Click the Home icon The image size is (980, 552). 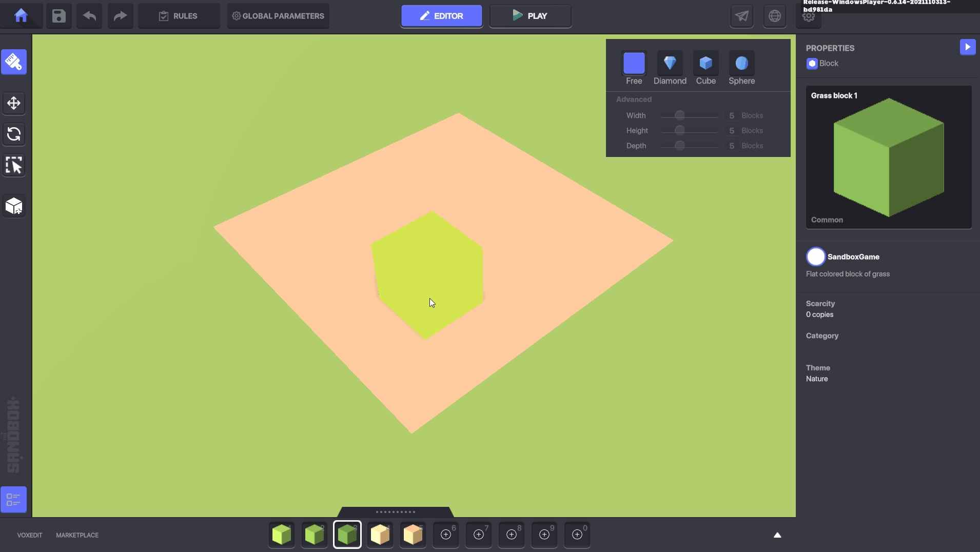(x=21, y=16)
